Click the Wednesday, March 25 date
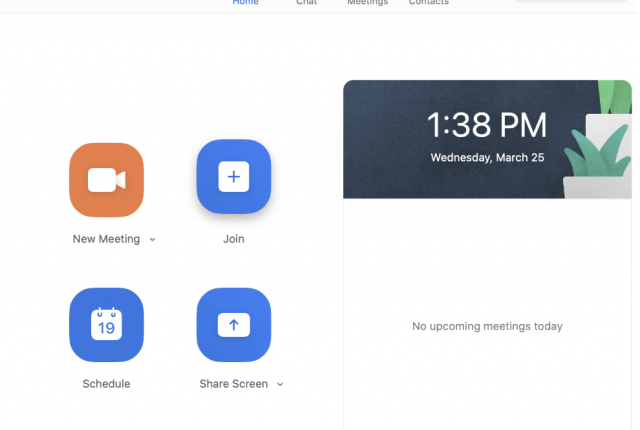 pos(487,157)
